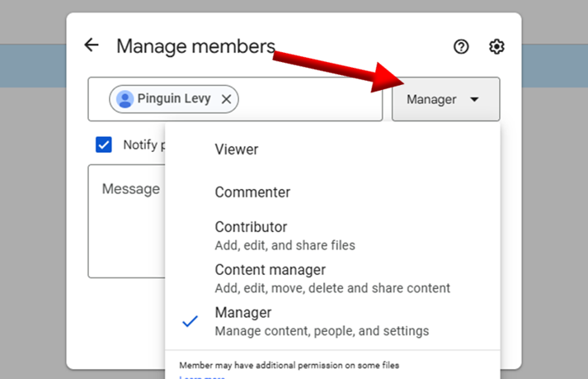Image resolution: width=588 pixels, height=379 pixels.
Task: Set role to Content manager
Action: (x=270, y=270)
